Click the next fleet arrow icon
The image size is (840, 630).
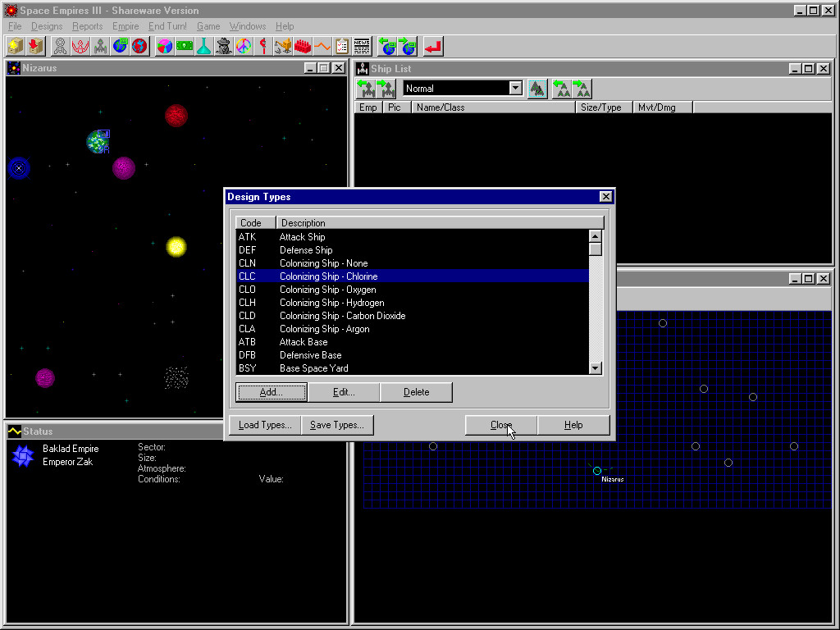click(x=581, y=89)
